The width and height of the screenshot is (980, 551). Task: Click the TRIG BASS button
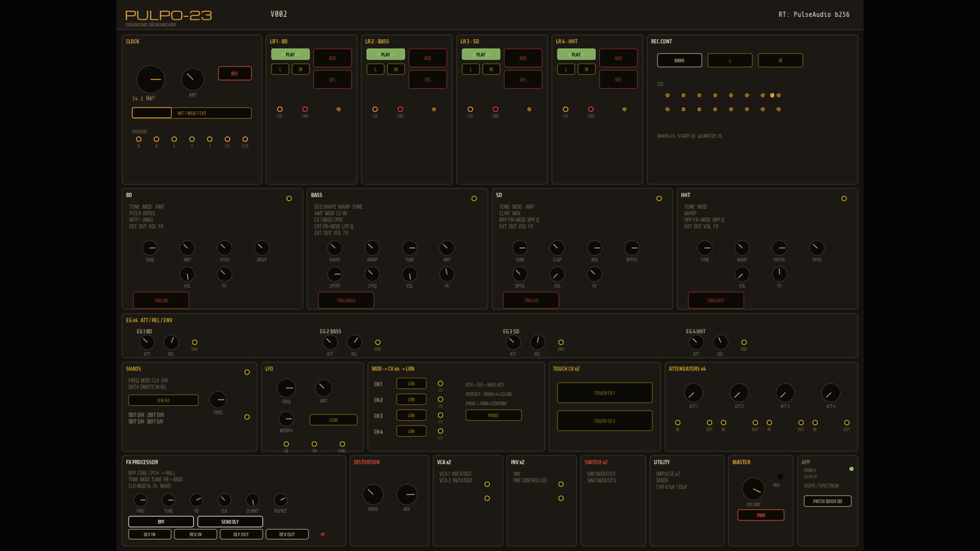(346, 300)
